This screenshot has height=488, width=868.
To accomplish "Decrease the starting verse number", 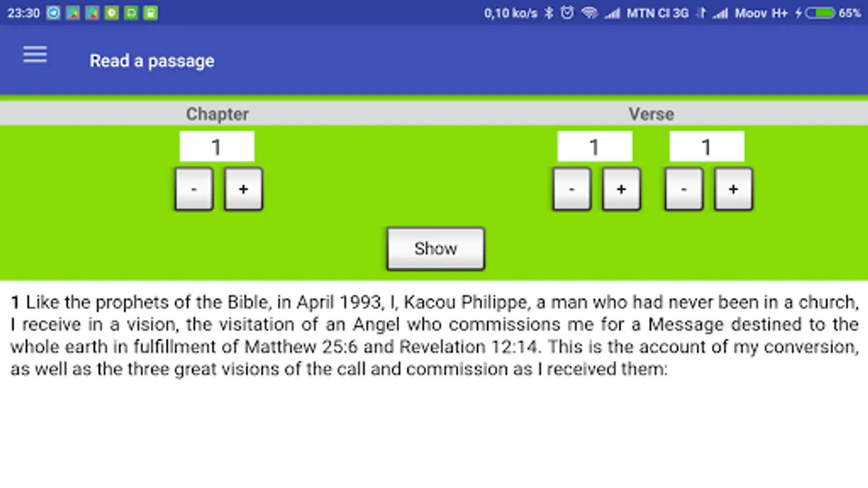I will [572, 189].
